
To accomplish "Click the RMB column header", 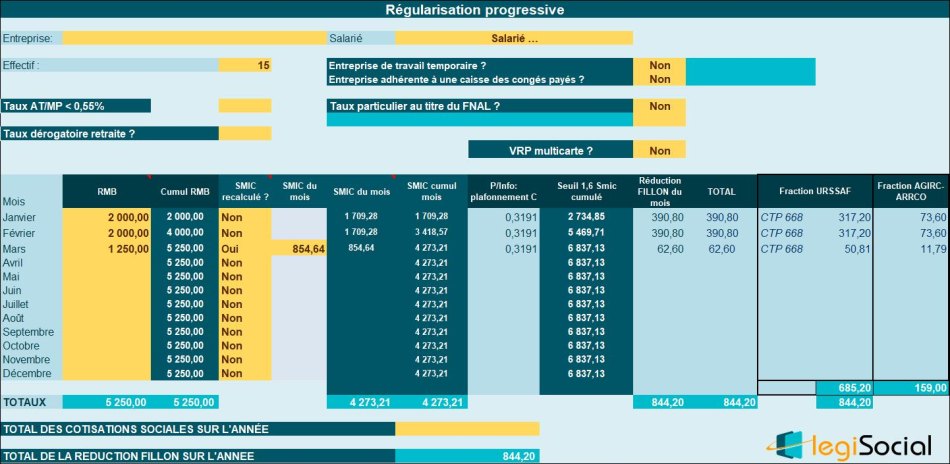I will [x=107, y=191].
